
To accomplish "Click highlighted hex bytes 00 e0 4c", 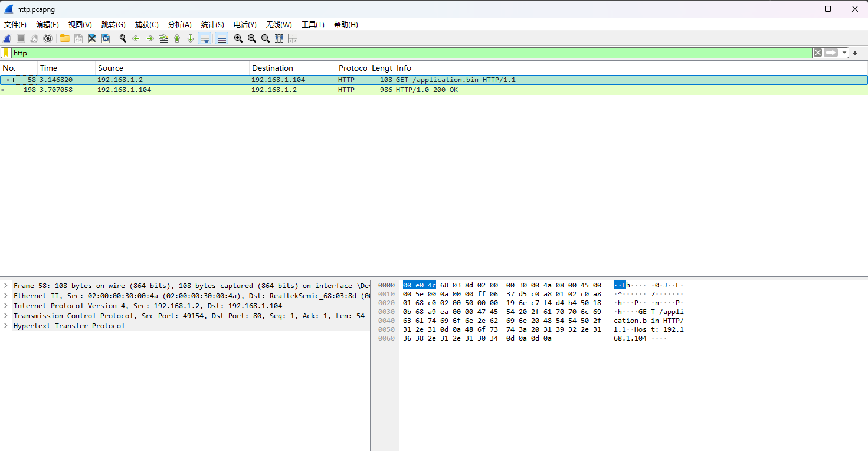I will click(x=420, y=285).
